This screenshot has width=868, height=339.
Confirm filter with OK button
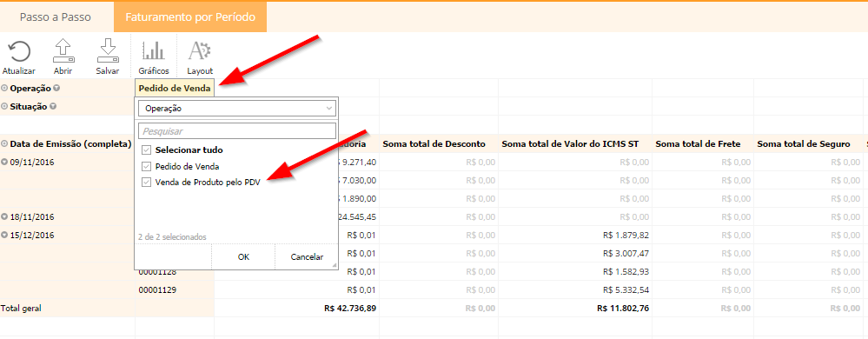tap(243, 257)
